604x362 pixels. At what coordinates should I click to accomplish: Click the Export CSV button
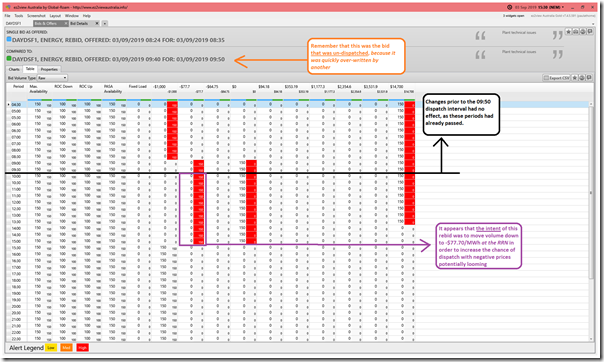pyautogui.click(x=556, y=78)
